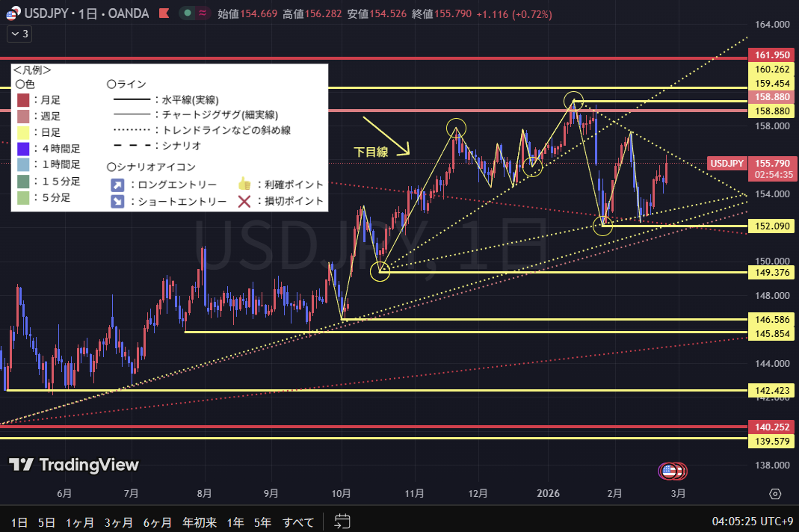Click the US flag economic event marker

tap(668, 471)
